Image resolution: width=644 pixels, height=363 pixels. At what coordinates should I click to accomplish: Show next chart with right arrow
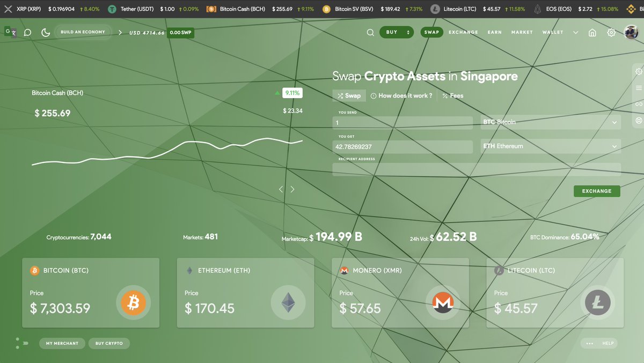[x=292, y=189]
